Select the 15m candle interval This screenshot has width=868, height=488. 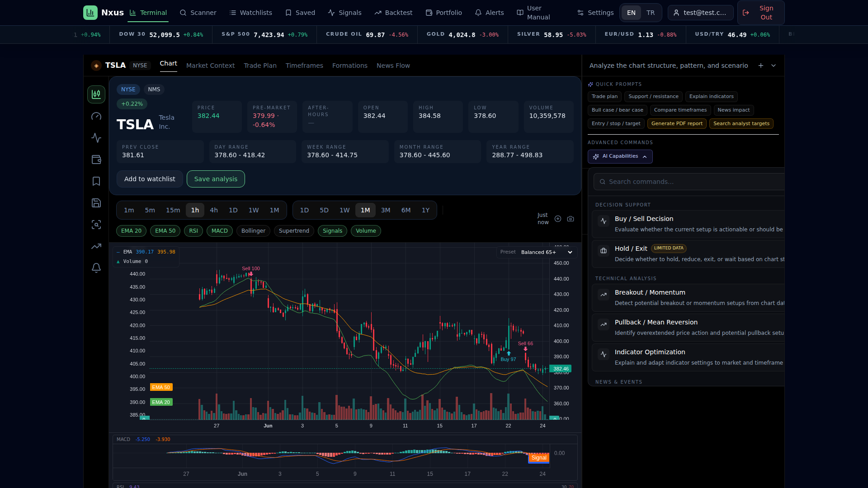click(173, 210)
